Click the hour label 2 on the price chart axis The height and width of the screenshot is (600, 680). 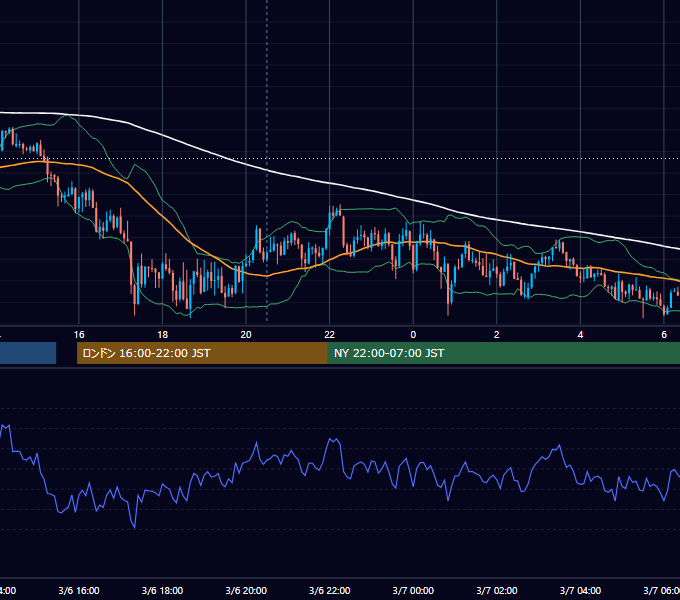click(497, 335)
